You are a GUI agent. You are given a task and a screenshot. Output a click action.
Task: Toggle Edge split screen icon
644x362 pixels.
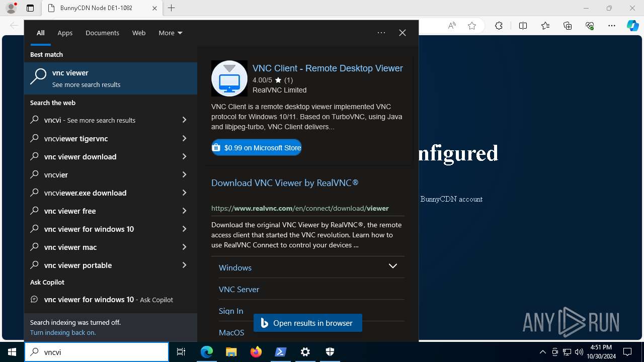(x=523, y=26)
